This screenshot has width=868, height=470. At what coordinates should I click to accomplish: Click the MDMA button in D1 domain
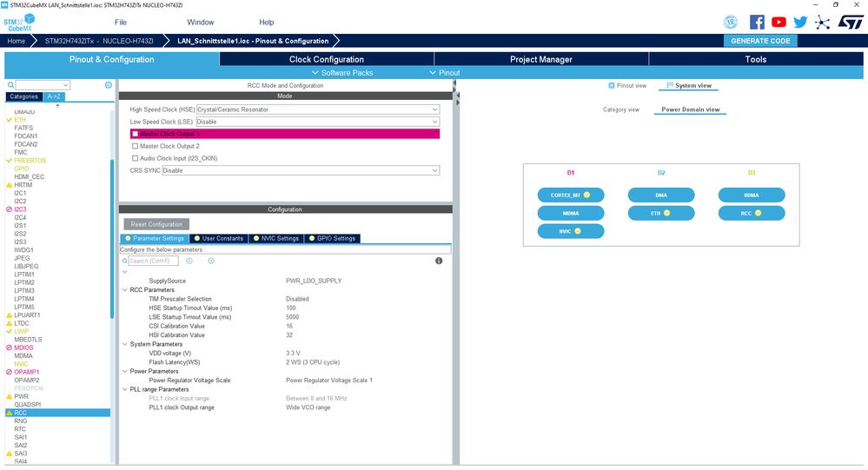pos(571,213)
